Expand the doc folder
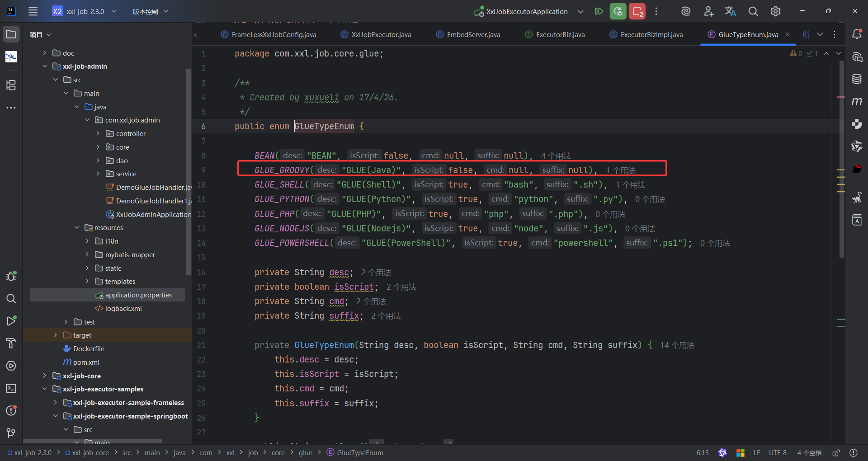The height and width of the screenshot is (461, 868). point(44,53)
